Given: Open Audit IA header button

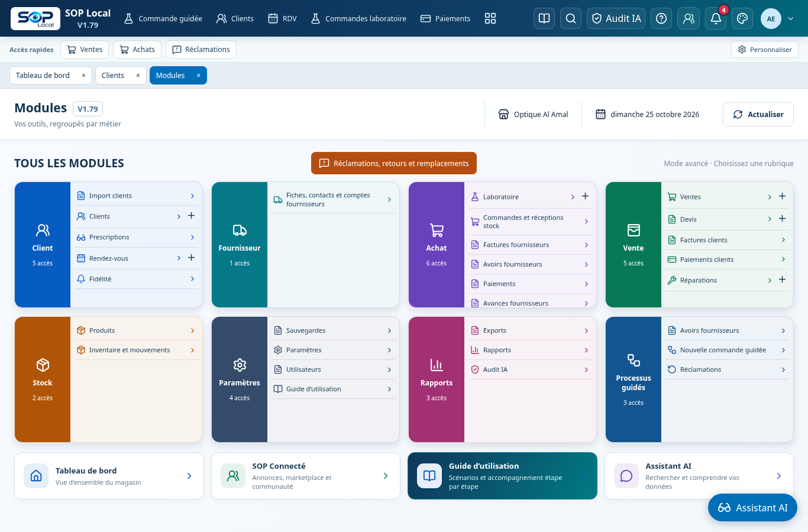Looking at the screenshot, I should (616, 18).
